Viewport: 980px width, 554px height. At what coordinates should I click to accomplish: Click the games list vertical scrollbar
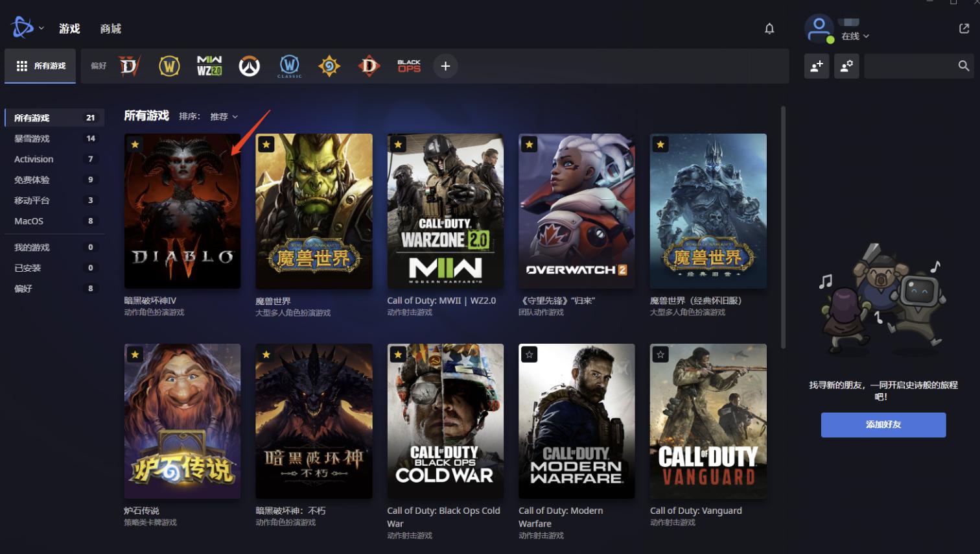tap(783, 227)
